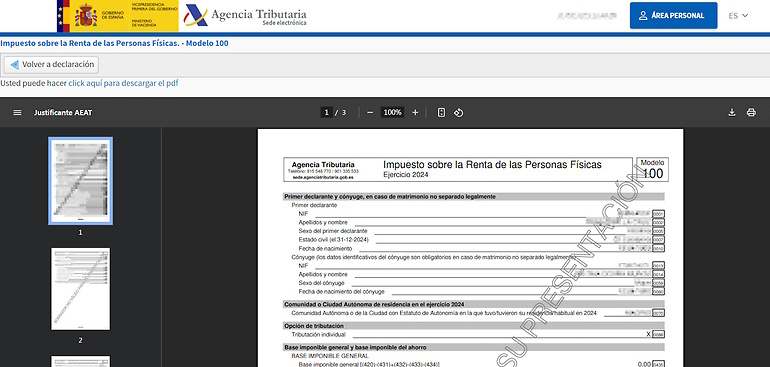Select the page 3 thumbnail

tap(81, 361)
